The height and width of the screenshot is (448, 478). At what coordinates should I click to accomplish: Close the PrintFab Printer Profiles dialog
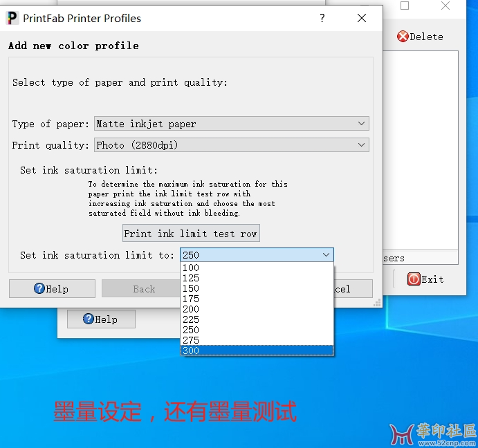coord(362,18)
